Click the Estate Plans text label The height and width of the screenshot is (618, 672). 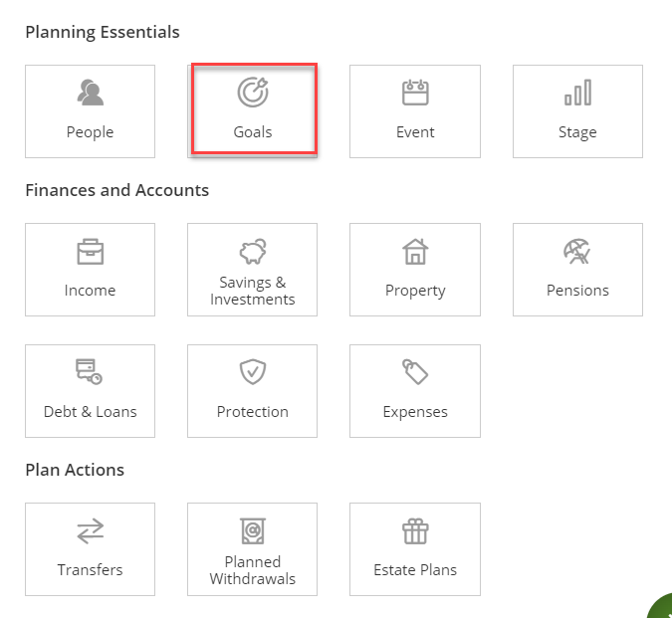coord(415,570)
